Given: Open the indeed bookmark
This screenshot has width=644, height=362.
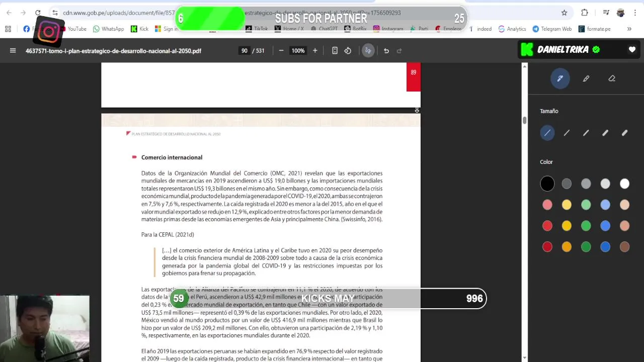Looking at the screenshot, I should point(480,29).
